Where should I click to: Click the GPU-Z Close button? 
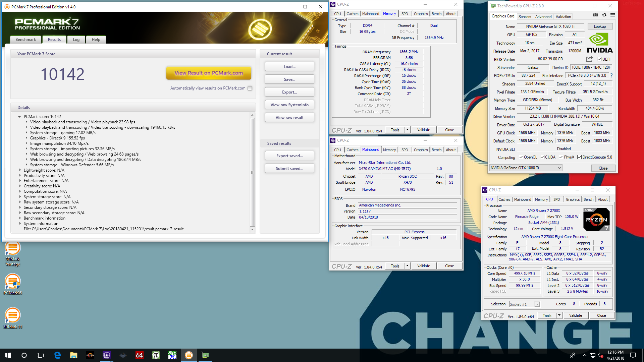603,168
